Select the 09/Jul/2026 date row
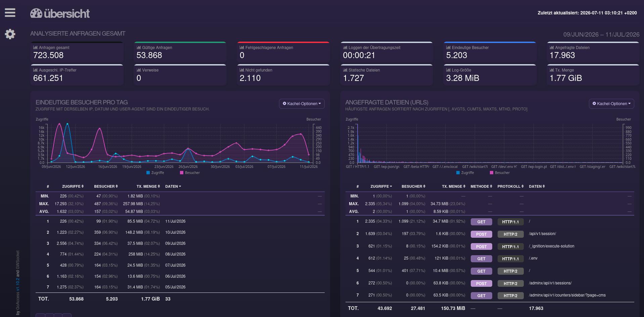 [x=180, y=243]
